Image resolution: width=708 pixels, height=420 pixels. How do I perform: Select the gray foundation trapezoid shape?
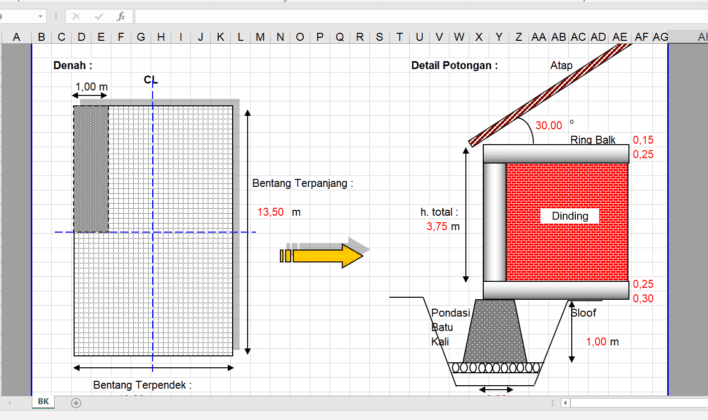click(496, 332)
